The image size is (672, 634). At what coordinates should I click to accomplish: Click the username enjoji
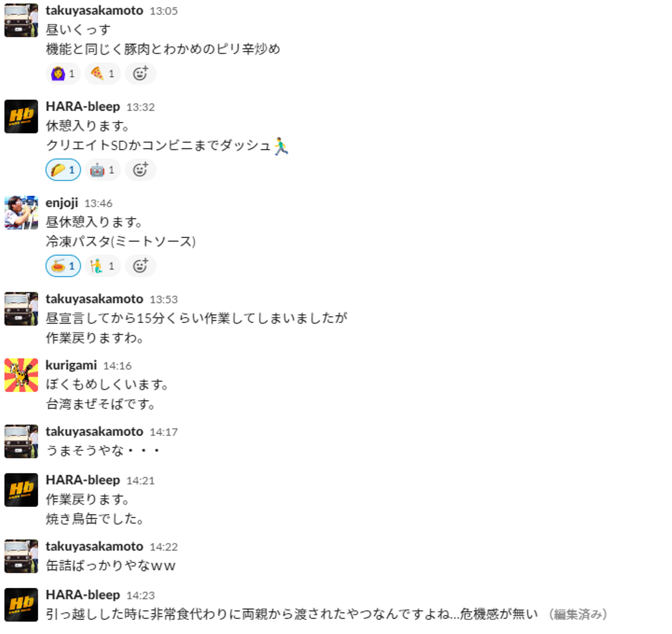point(62,203)
